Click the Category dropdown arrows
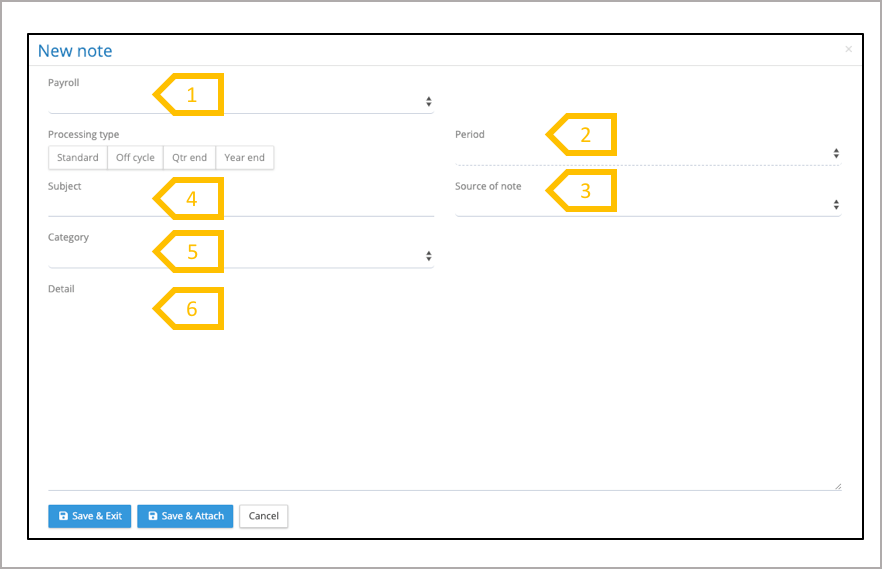The width and height of the screenshot is (882, 569). tap(428, 257)
